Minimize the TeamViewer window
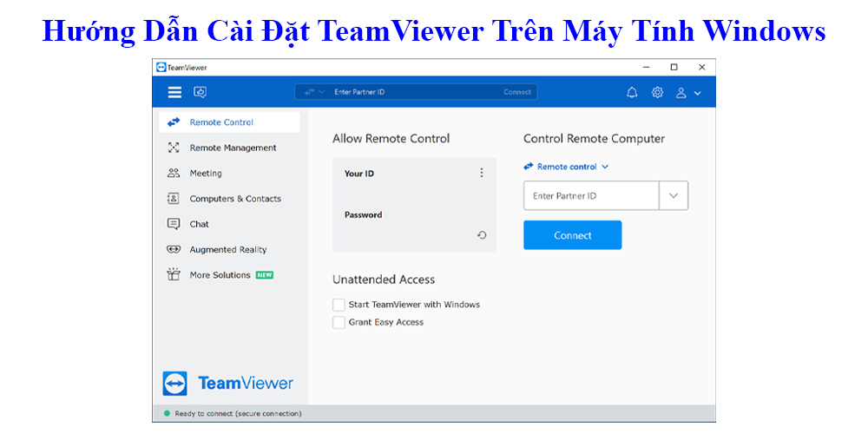 point(646,67)
